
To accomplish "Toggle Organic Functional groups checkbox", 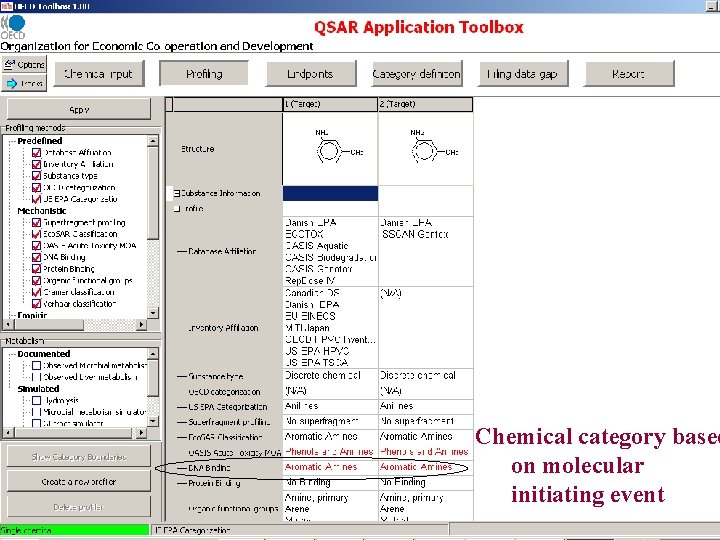I will [x=36, y=280].
